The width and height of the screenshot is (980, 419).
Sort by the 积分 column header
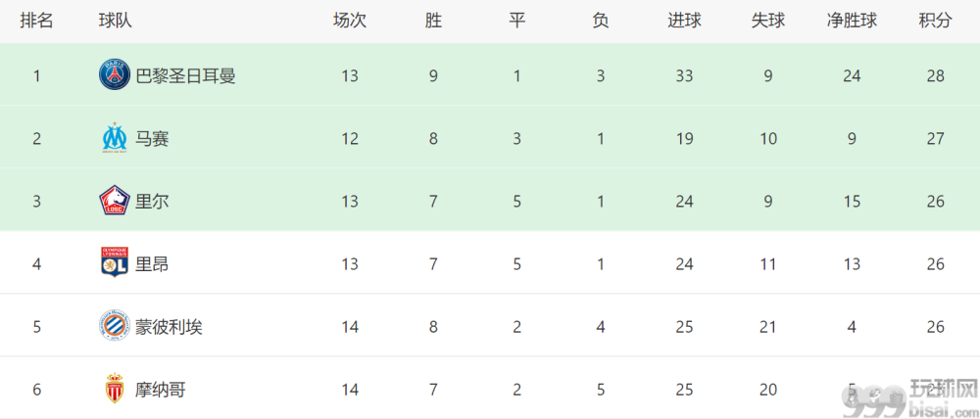[x=935, y=21]
